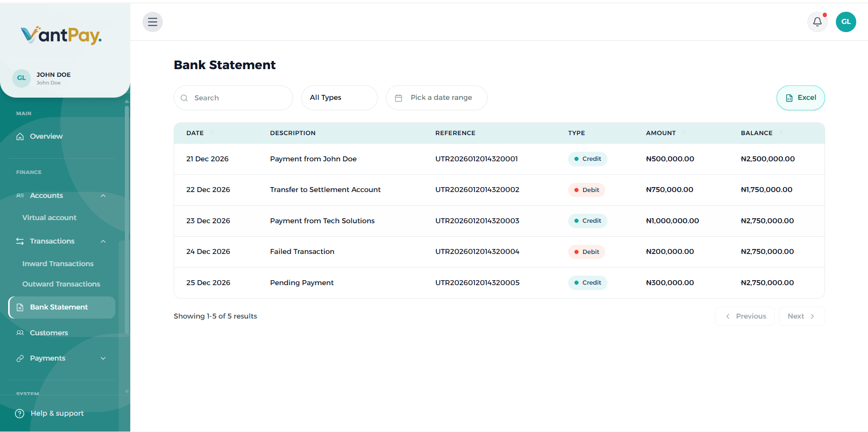868x432 pixels.
Task: Click the search magnifier icon
Action: (x=184, y=98)
